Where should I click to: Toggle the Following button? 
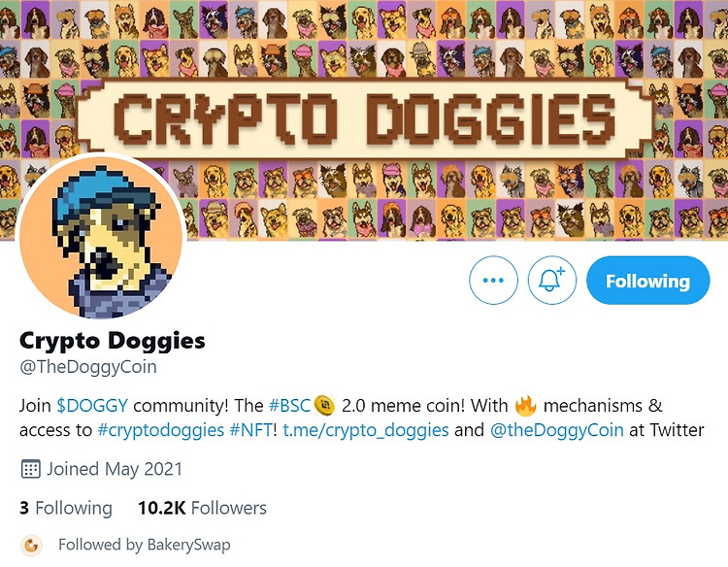coord(647,280)
